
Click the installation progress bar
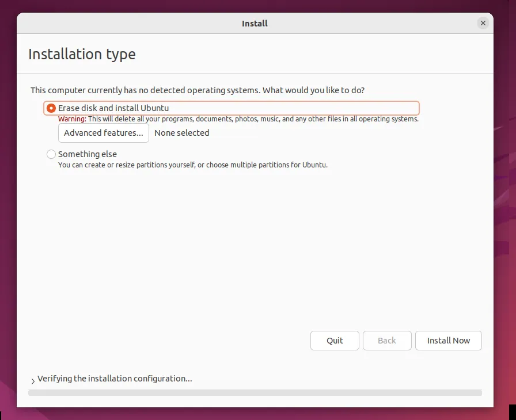255,393
